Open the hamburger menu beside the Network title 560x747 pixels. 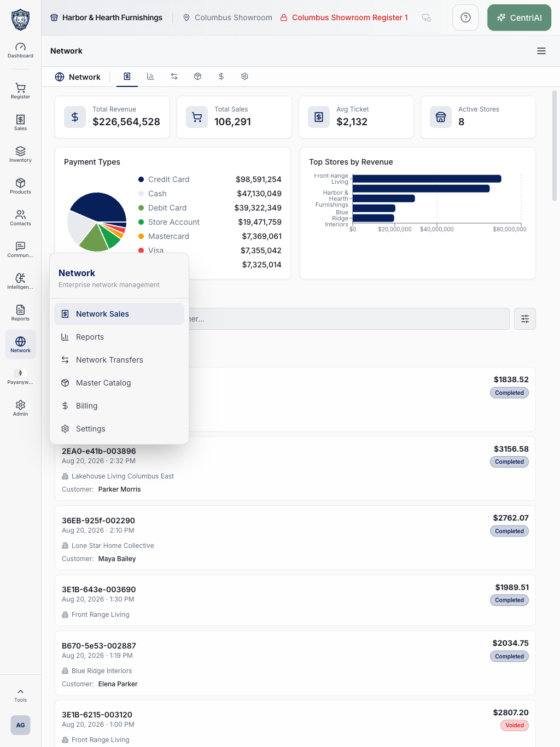tap(541, 51)
